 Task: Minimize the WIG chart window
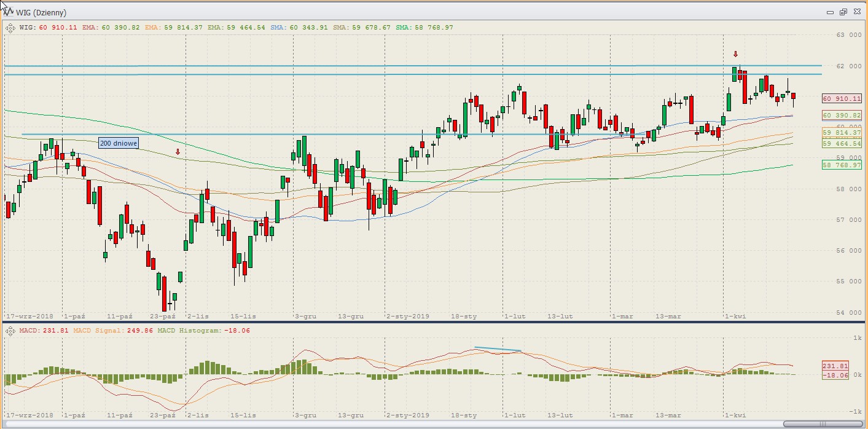[x=831, y=12]
